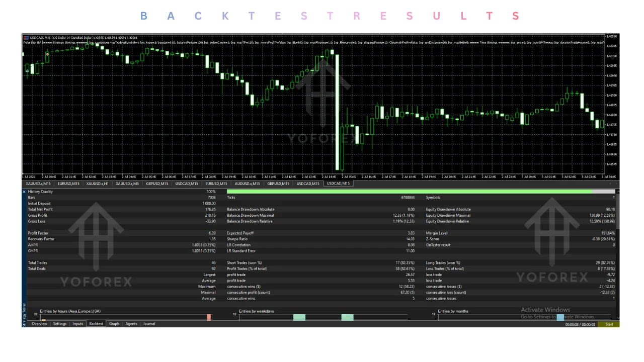Click the Expected Payoff value 3.83
The image size is (644, 362).
click(411, 233)
